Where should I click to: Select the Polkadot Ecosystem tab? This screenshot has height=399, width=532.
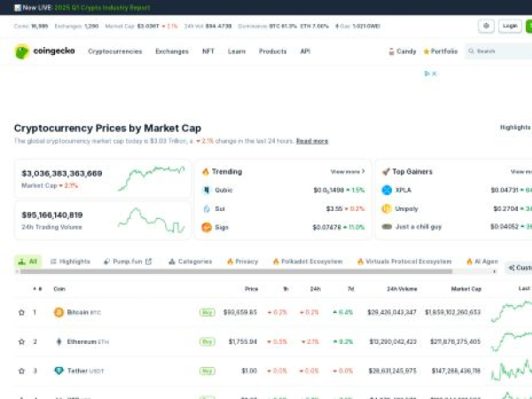(x=308, y=262)
